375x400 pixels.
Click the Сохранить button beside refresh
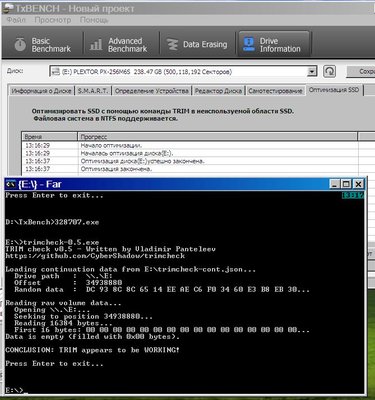[x=361, y=71]
